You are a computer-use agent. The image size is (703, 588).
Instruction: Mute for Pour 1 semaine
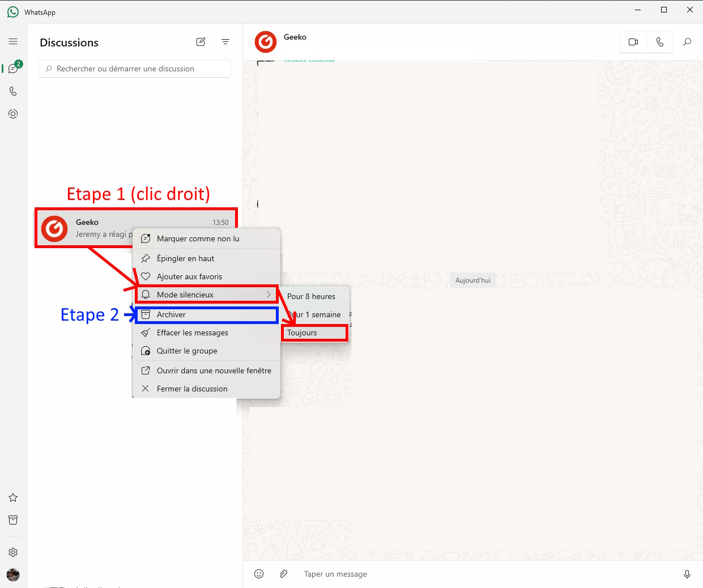pos(315,314)
